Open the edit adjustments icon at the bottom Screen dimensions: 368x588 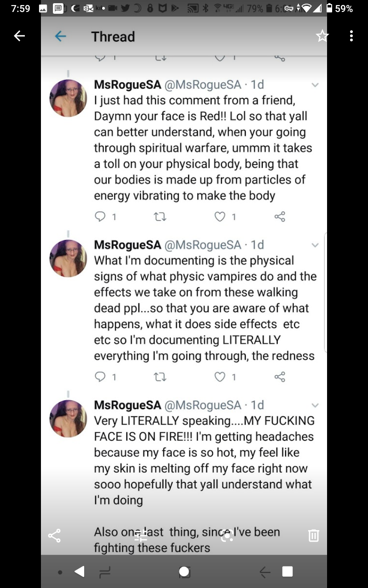141,536
